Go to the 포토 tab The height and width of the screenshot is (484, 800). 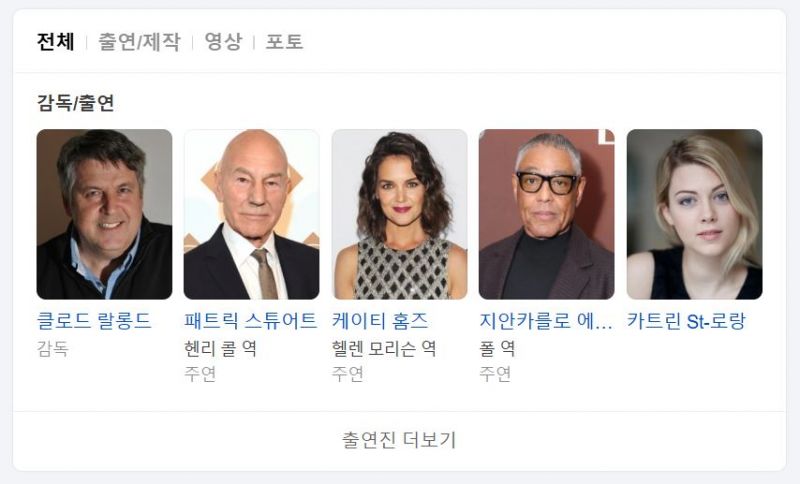pyautogui.click(x=284, y=41)
